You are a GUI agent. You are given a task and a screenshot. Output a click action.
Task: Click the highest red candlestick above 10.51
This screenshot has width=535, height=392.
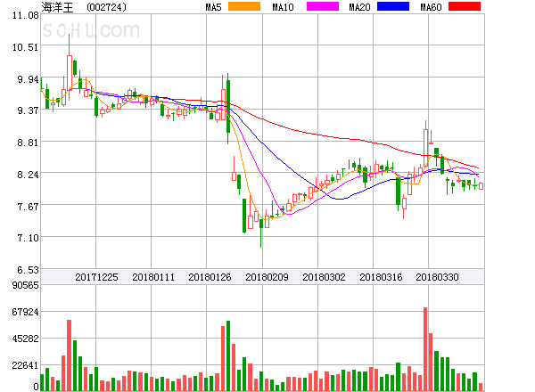click(70, 67)
